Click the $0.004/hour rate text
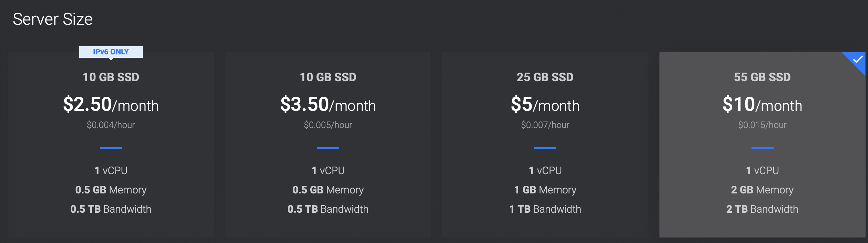 coord(111,125)
